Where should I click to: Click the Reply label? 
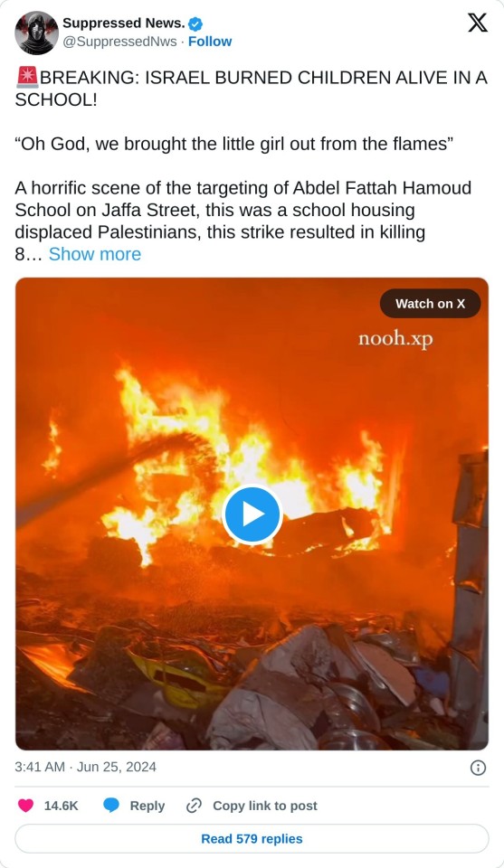point(147,806)
